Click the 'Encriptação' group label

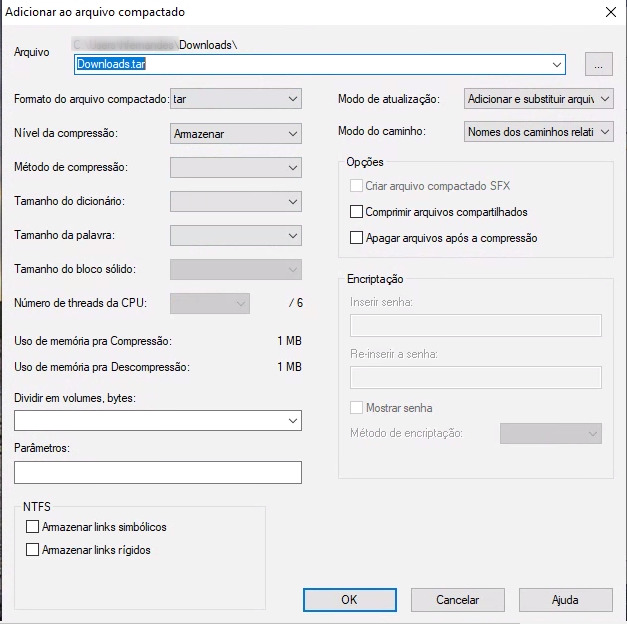point(375,279)
